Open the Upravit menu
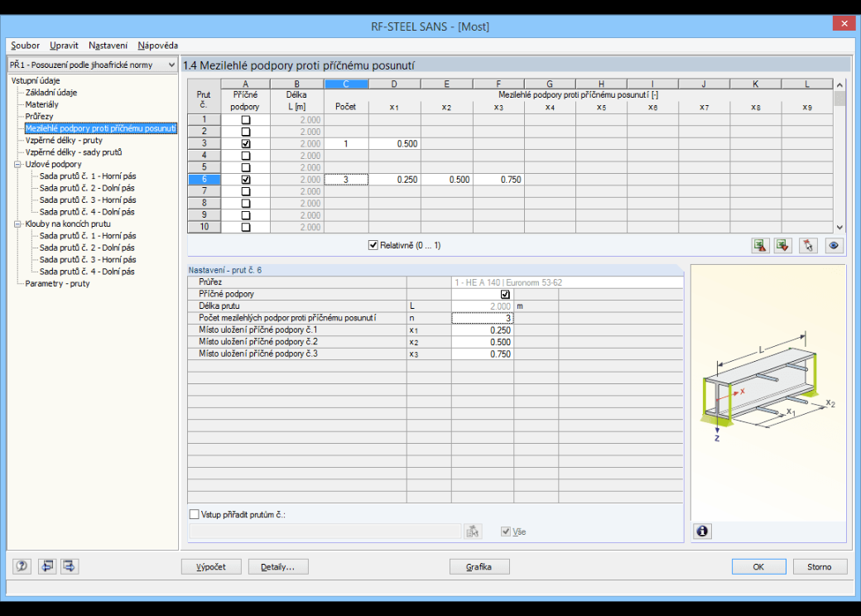 [x=64, y=46]
